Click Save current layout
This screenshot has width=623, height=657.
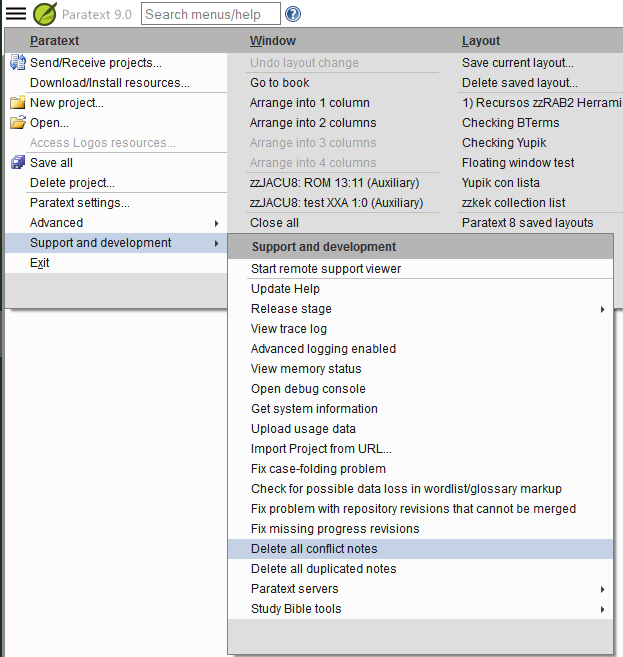pos(517,63)
